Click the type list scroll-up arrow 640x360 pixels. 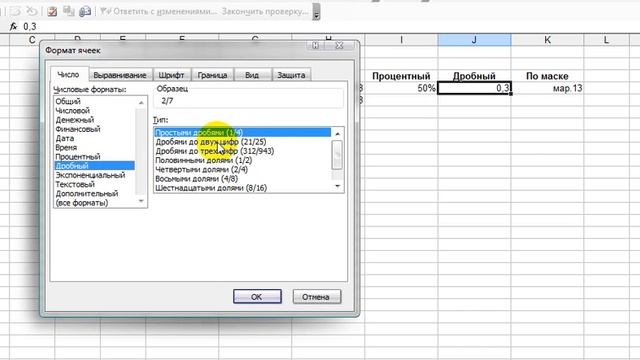[338, 133]
